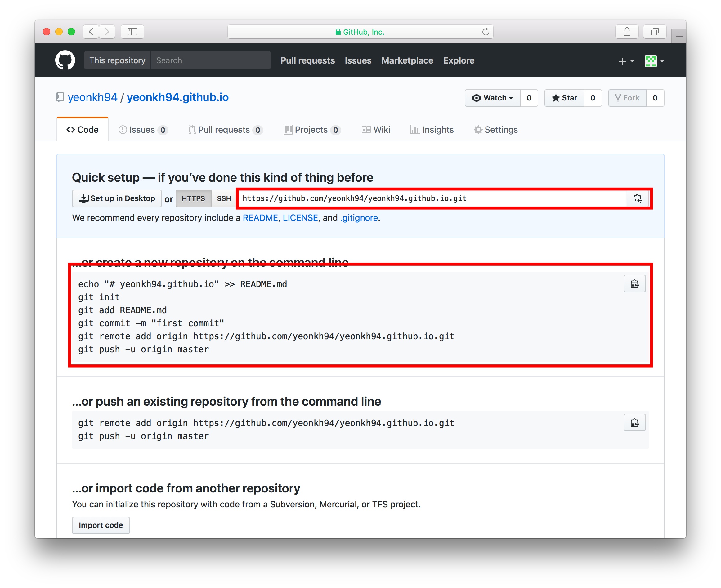Click the 'git commit -m "first commit"' line

point(151,323)
